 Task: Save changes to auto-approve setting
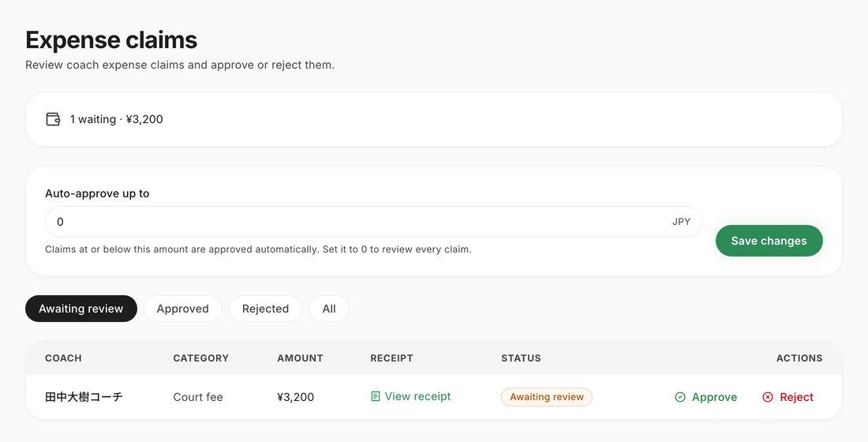point(769,241)
